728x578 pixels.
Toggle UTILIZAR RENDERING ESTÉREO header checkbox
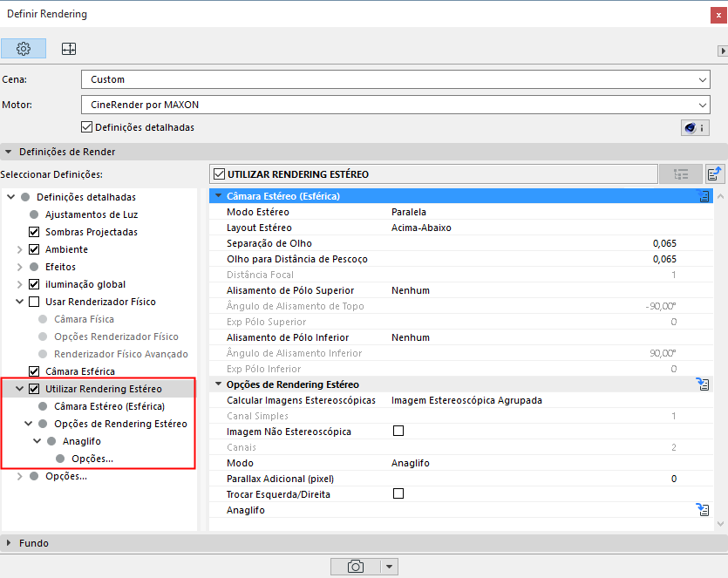219,174
